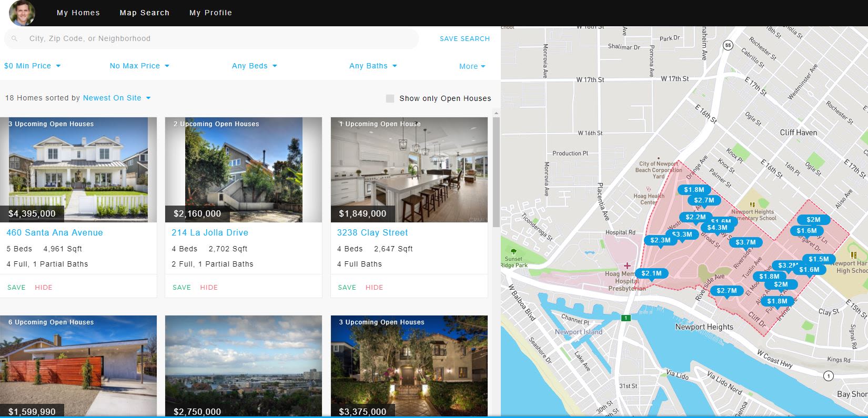Screen dimensions: 868x418
Task: Open the $1,849,000 kitchen photo
Action: tap(409, 169)
